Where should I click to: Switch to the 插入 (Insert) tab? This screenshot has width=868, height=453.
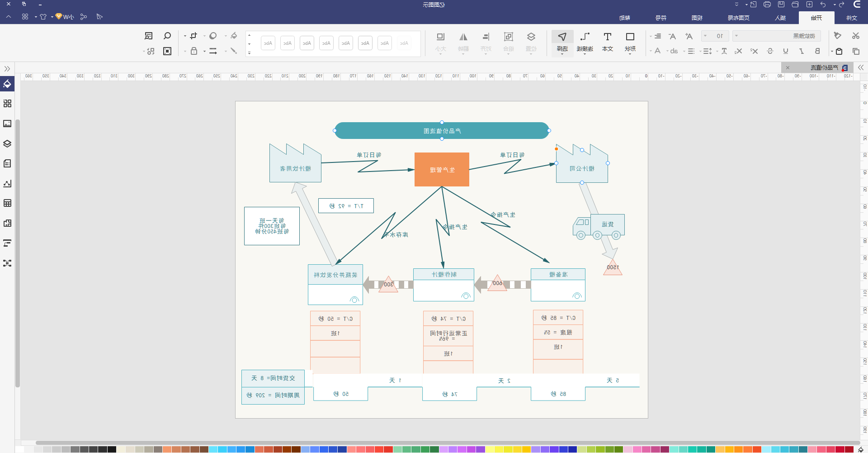click(780, 18)
